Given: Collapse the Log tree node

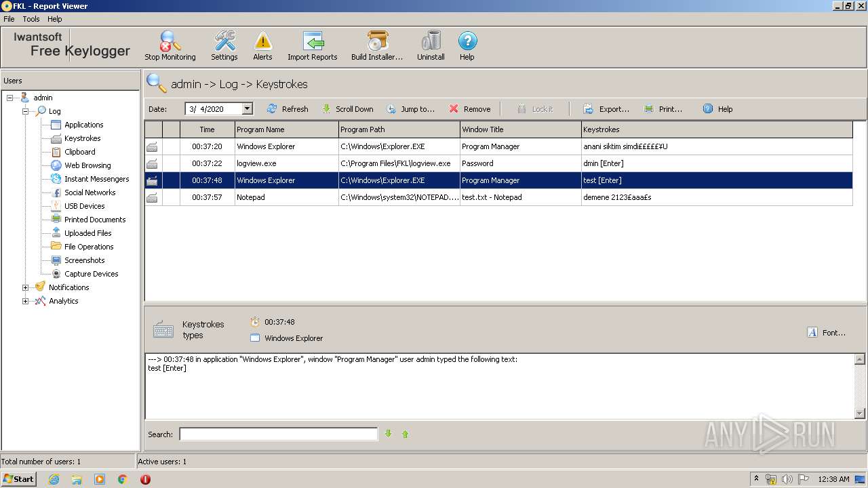Looking at the screenshot, I should tap(25, 111).
